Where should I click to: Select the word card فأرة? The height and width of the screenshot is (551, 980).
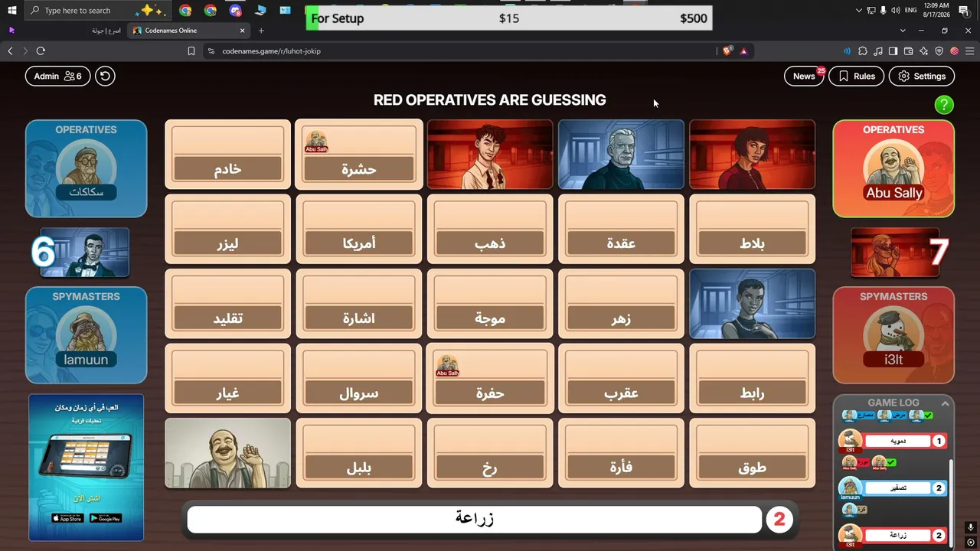point(621,453)
